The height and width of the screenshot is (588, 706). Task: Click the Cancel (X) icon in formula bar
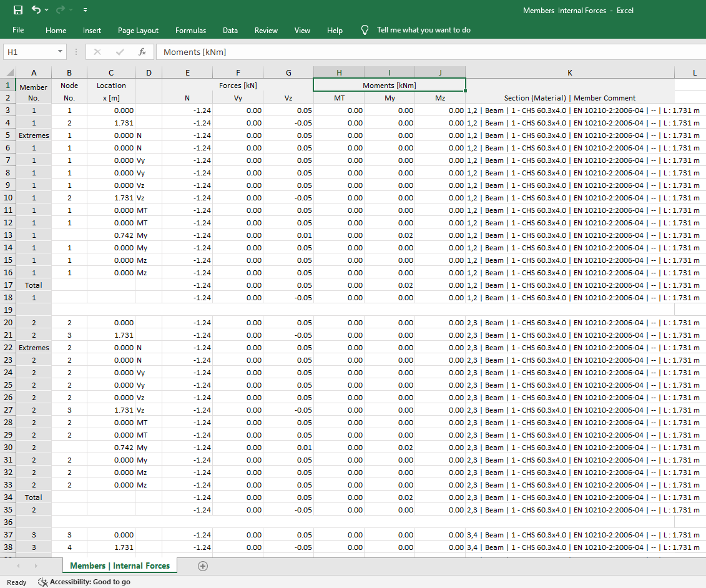coord(97,52)
